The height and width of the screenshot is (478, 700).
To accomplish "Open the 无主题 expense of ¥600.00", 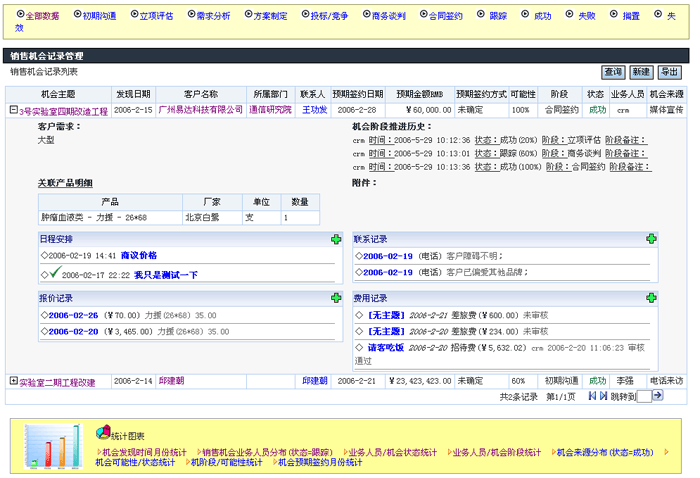I will pos(386,316).
